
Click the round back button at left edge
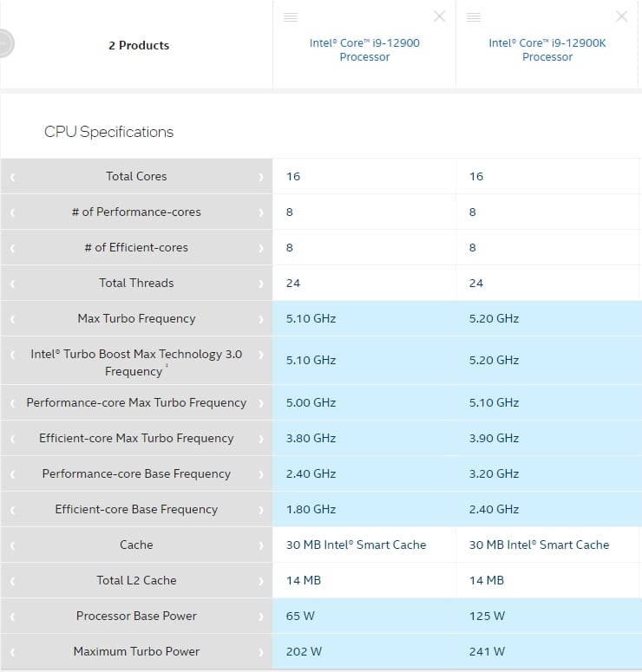5,43
